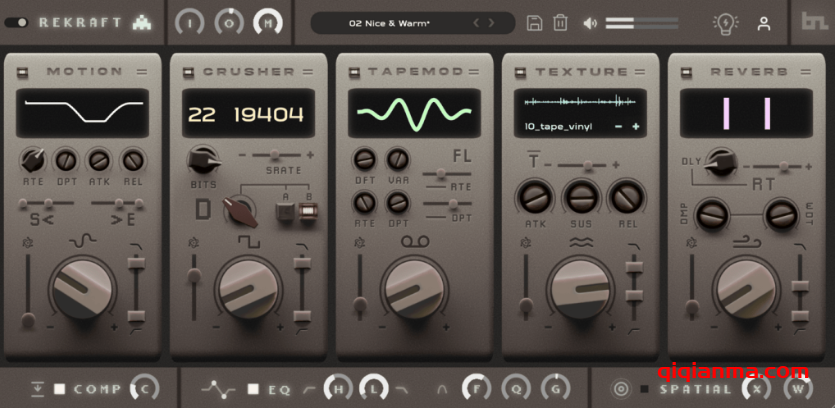Click the Texture SUS knob
The height and width of the screenshot is (408, 835).
(x=581, y=198)
